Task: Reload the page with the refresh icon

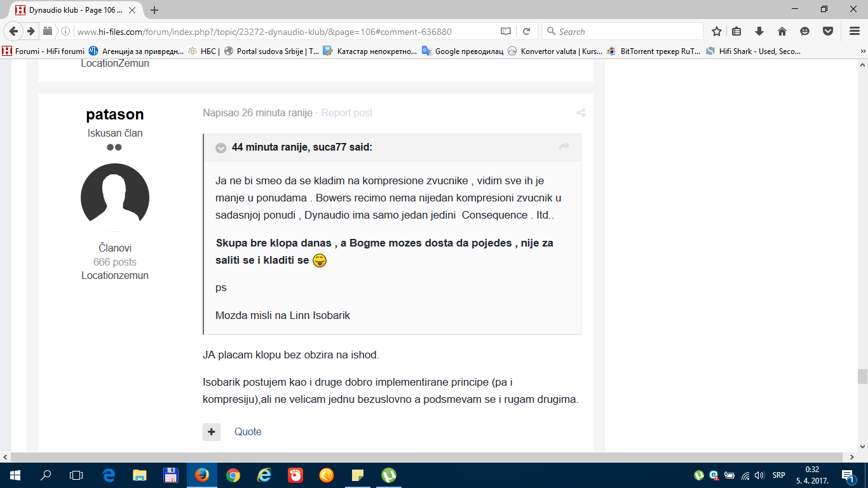Action: pos(527,31)
